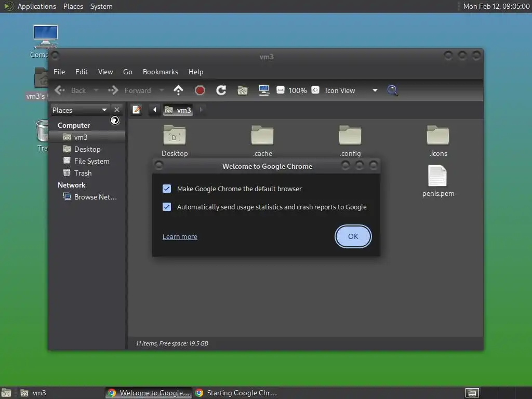Open the Edit menu

click(82, 72)
